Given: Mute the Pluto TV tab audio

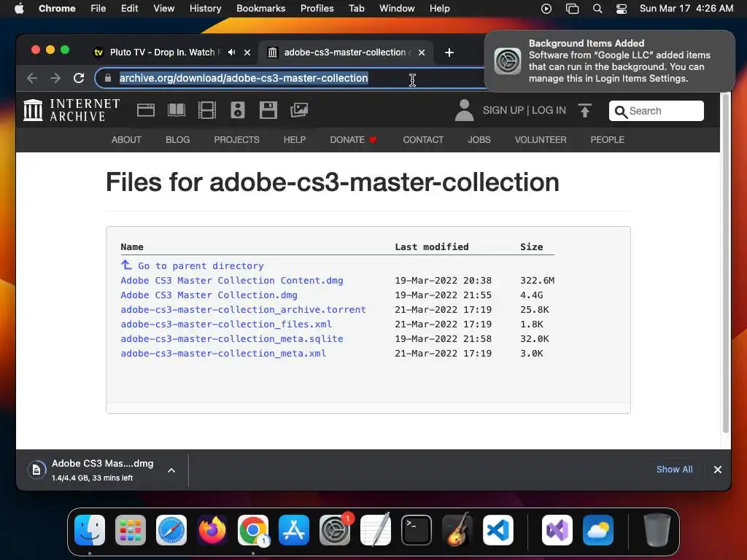Looking at the screenshot, I should click(x=231, y=52).
